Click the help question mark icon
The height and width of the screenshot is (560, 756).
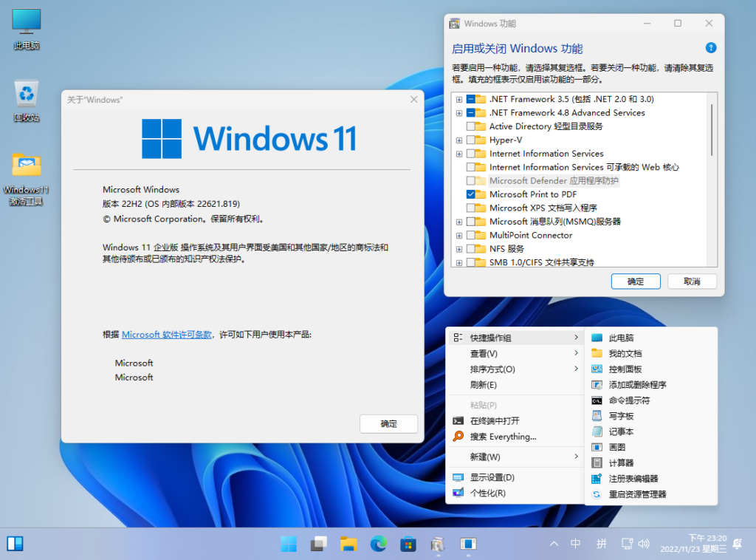pyautogui.click(x=711, y=48)
